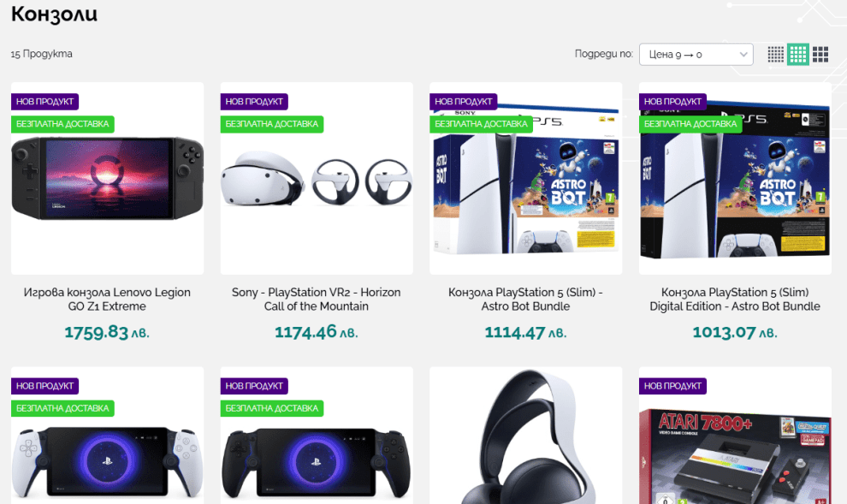Click 'НОВ ПРОДУКТ' badge on Lenovo Legion

[x=44, y=102]
